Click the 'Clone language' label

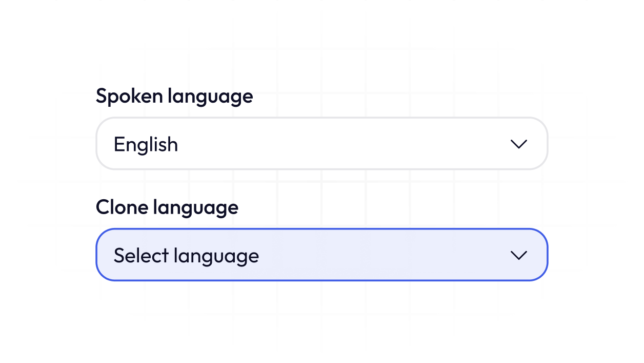click(167, 207)
